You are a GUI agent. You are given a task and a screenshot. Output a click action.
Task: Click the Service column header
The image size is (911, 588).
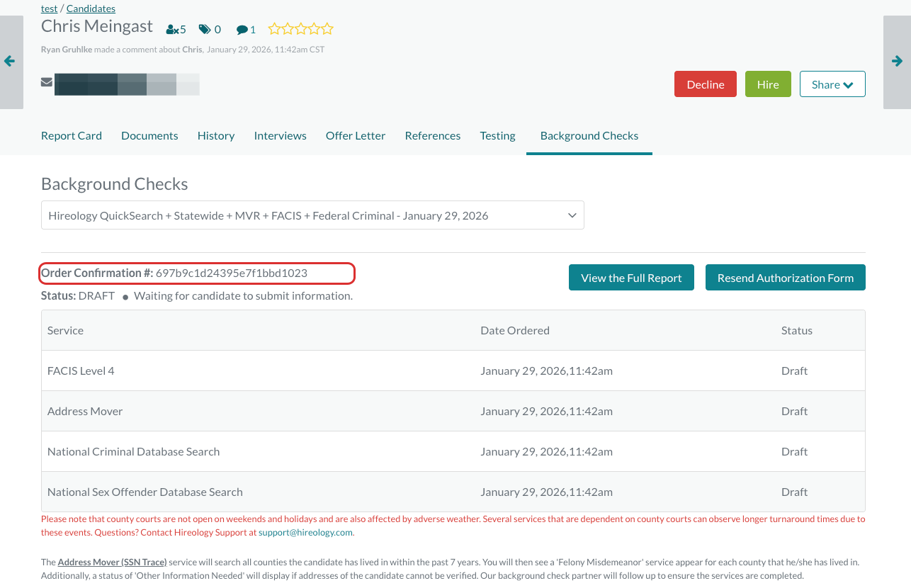[x=65, y=330]
